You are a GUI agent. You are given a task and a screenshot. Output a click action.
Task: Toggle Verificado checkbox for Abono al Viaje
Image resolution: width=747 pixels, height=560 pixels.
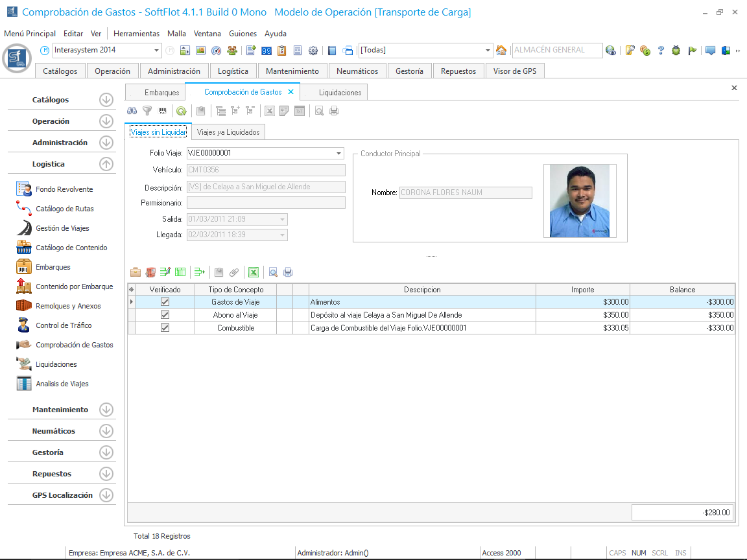[165, 315]
